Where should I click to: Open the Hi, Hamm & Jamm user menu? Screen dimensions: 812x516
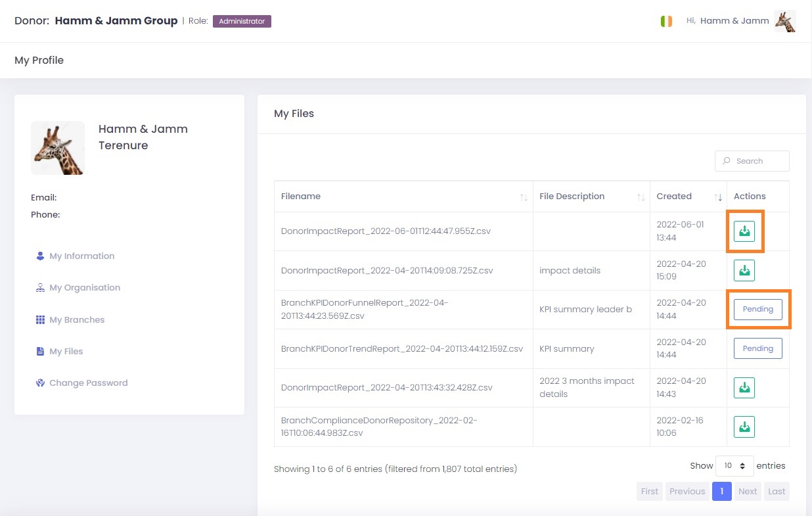click(727, 21)
